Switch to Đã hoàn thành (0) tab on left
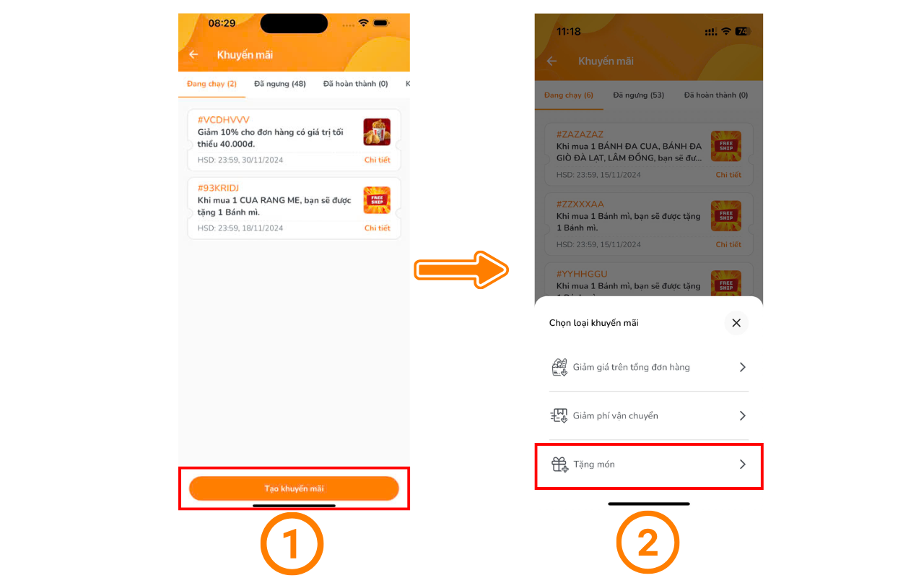 coord(355,84)
